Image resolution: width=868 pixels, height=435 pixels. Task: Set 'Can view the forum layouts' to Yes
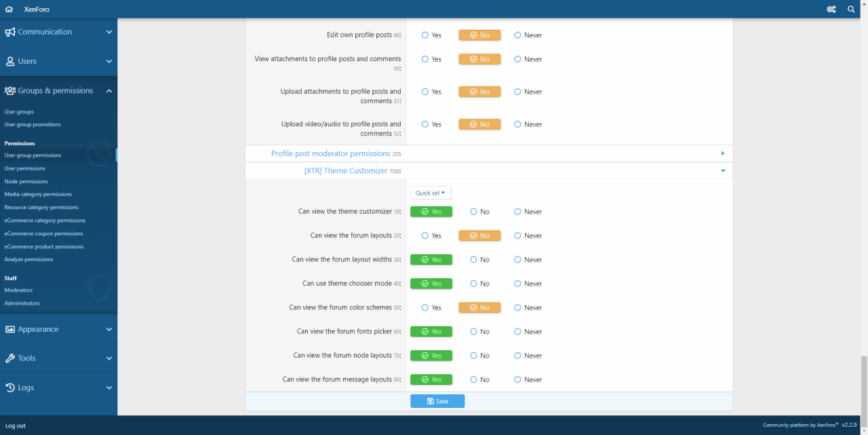pos(425,235)
